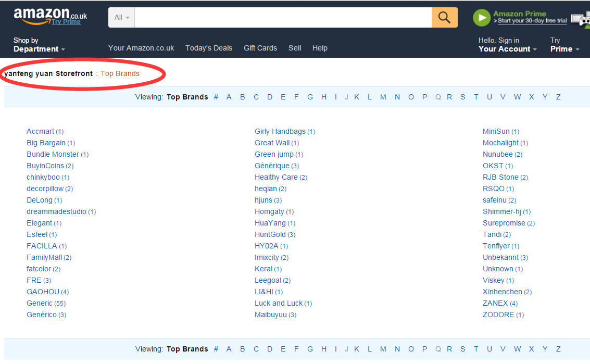This screenshot has height=364, width=590.
Task: Open Your Amazon.co.uk page
Action: (x=141, y=48)
